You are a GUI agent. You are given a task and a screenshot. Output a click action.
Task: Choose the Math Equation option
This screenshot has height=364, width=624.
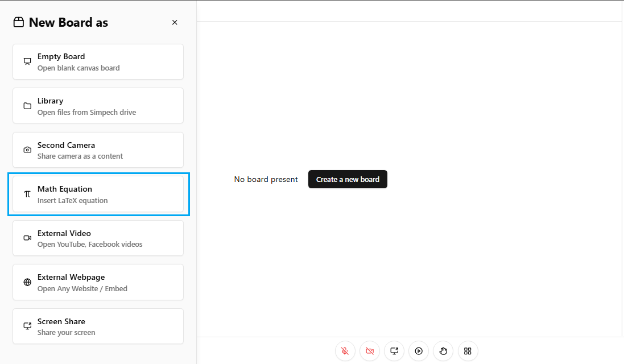[x=98, y=194]
